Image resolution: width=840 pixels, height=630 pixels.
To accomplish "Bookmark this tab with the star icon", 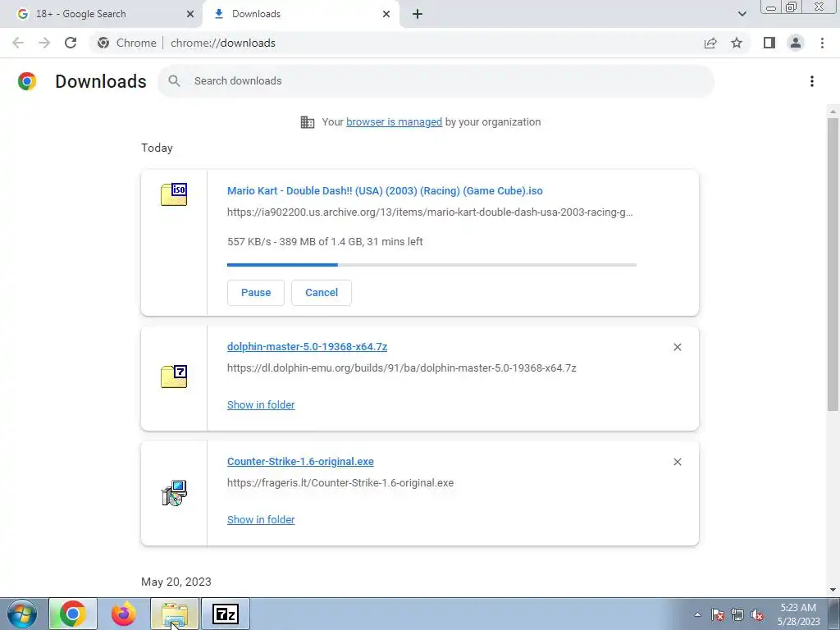I will 737,43.
